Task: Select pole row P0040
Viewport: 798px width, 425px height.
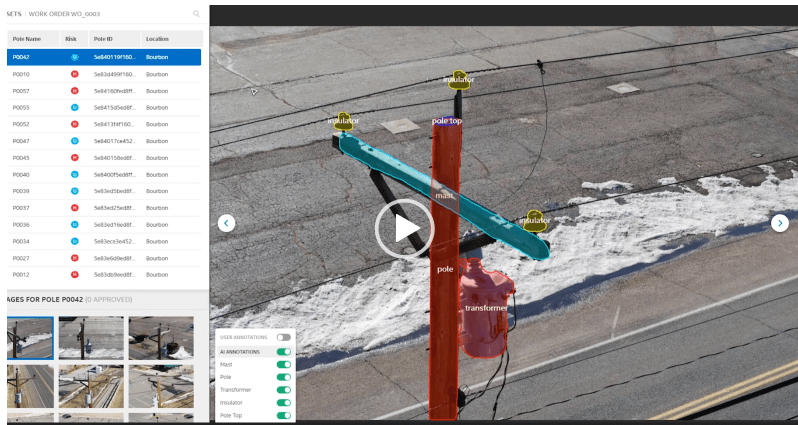Action: 104,175
